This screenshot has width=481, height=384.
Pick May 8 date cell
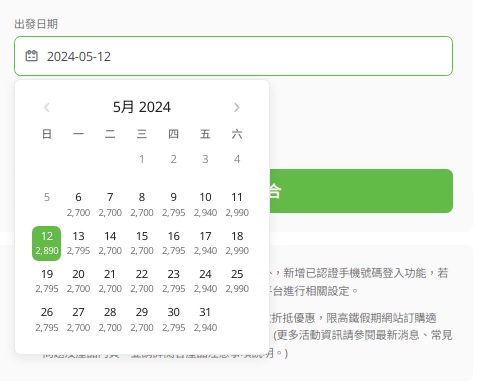coord(142,204)
